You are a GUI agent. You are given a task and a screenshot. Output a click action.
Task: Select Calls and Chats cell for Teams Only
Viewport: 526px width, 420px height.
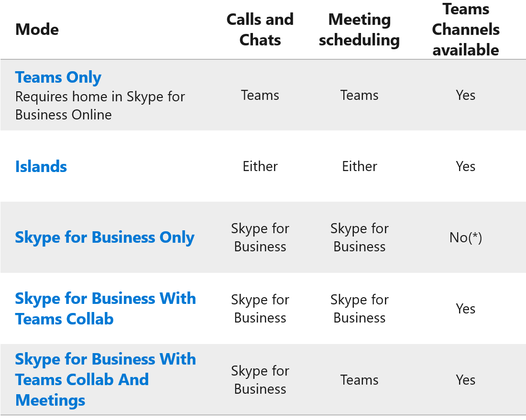260,96
